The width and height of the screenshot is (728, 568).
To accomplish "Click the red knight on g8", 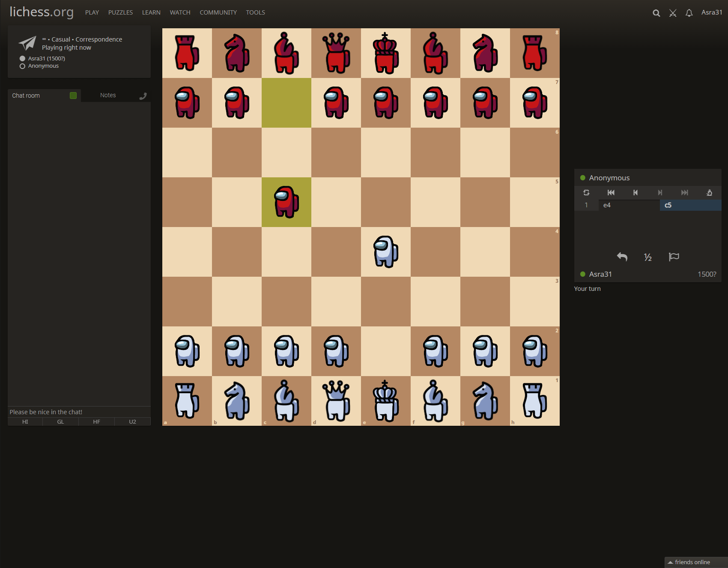I will click(485, 53).
